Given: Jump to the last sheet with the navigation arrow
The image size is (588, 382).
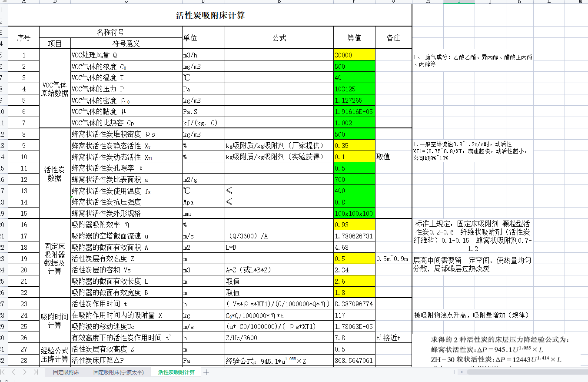Looking at the screenshot, I should 36,372.
